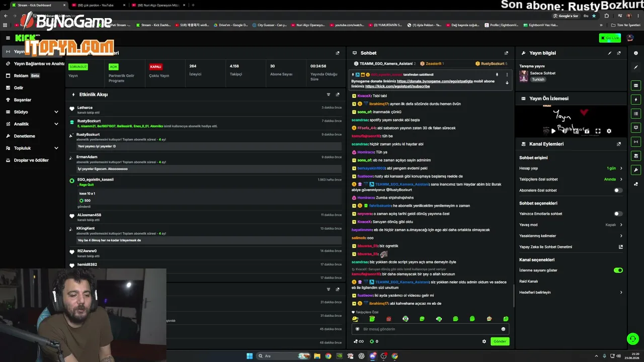
Task: Open the Yapay Zeka ile Sohbet Denetimi external link icon
Action: [x=621, y=247]
